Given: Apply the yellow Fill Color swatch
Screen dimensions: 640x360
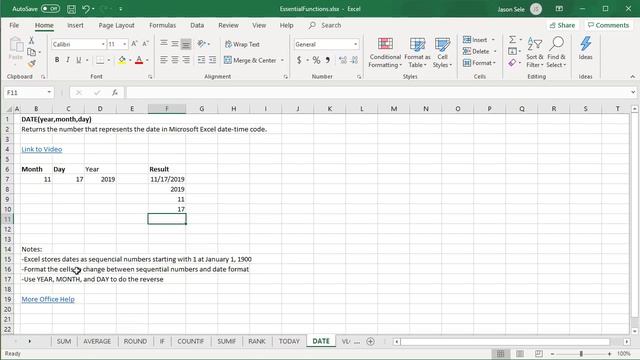Looking at the screenshot, I should pyautogui.click(x=122, y=60).
